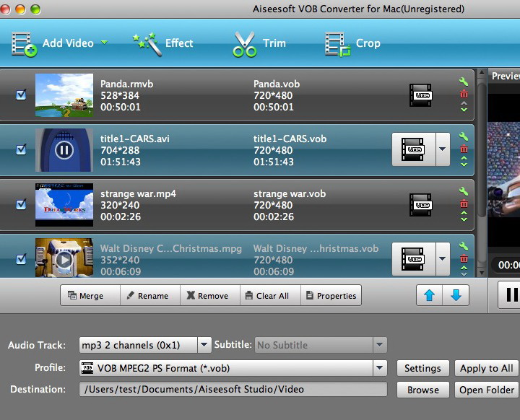The height and width of the screenshot is (420, 520).
Task: Expand the format dropdown for title1-CARS.vob
Action: click(443, 149)
